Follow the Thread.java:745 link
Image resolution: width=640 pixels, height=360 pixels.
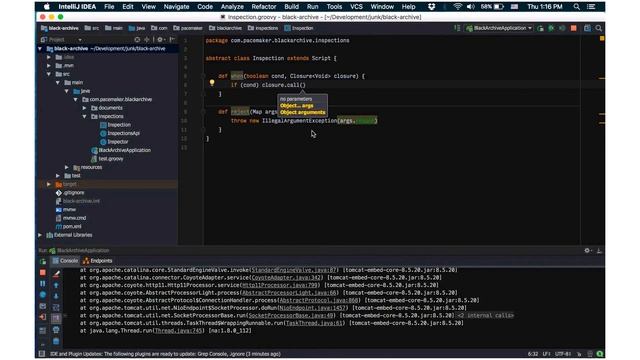(178, 331)
